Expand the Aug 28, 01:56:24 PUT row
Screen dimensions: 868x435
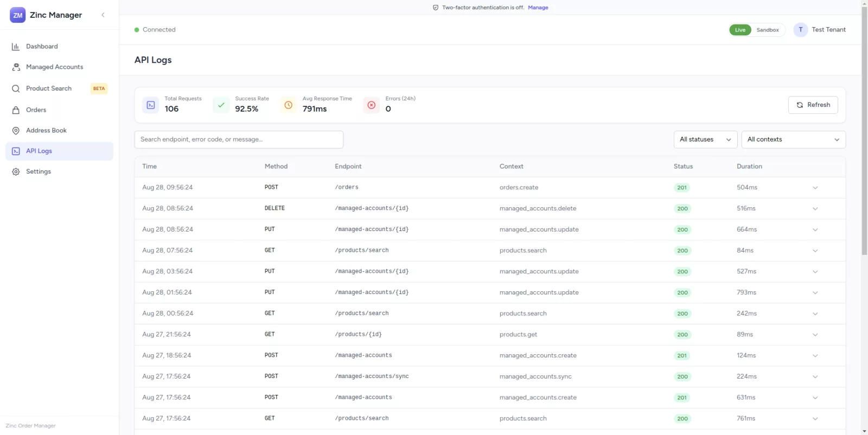click(x=815, y=293)
